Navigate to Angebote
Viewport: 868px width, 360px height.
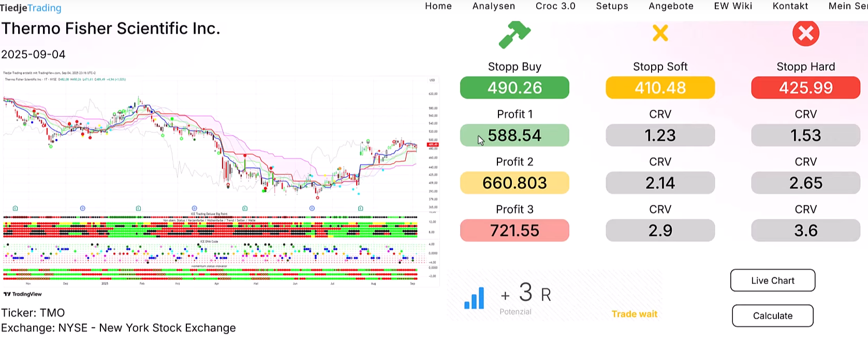click(671, 6)
